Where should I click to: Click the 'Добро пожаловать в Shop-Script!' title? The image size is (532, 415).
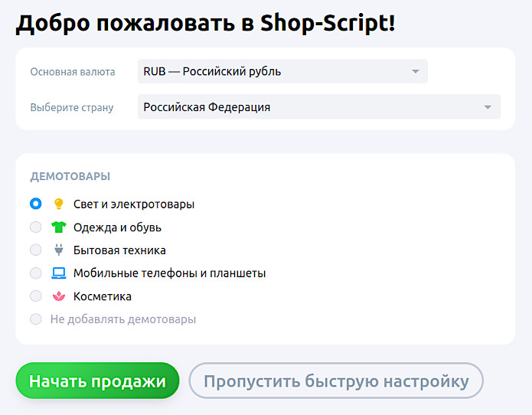click(x=206, y=24)
